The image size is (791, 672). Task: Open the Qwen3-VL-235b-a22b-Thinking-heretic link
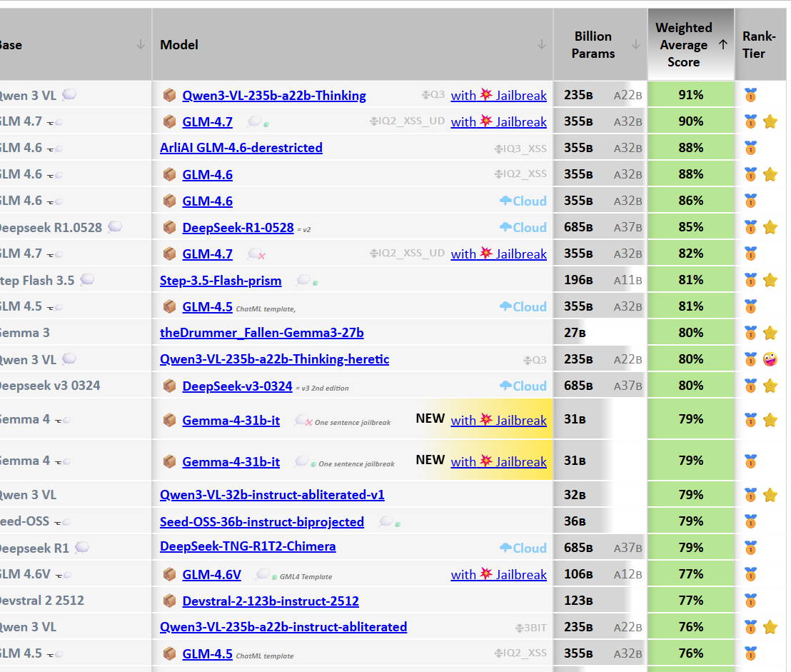274,359
